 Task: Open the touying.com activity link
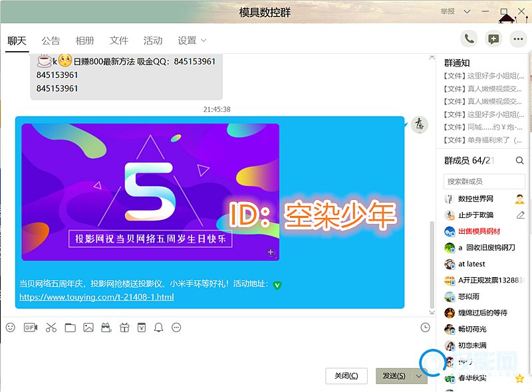click(x=96, y=297)
